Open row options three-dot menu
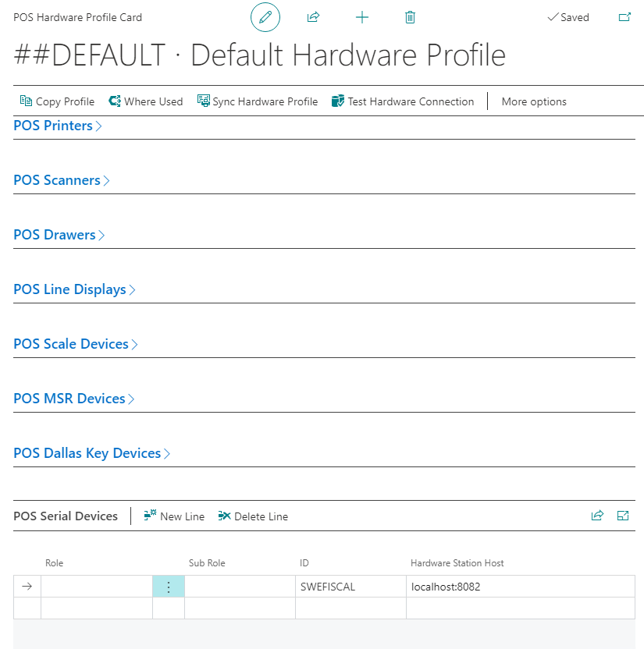Image resolution: width=644 pixels, height=649 pixels. (169, 587)
